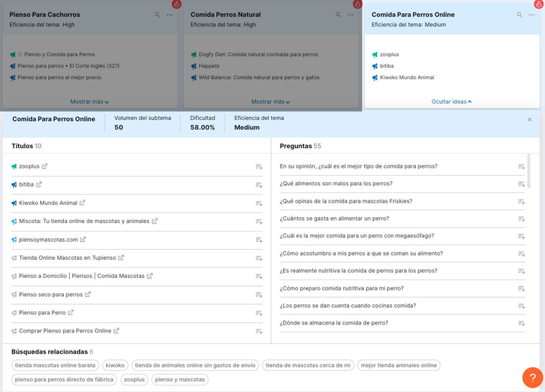This screenshot has height=392, width=545.
Task: Select Dogfy Diet headline in Comida Perros Natural card
Action: point(258,54)
